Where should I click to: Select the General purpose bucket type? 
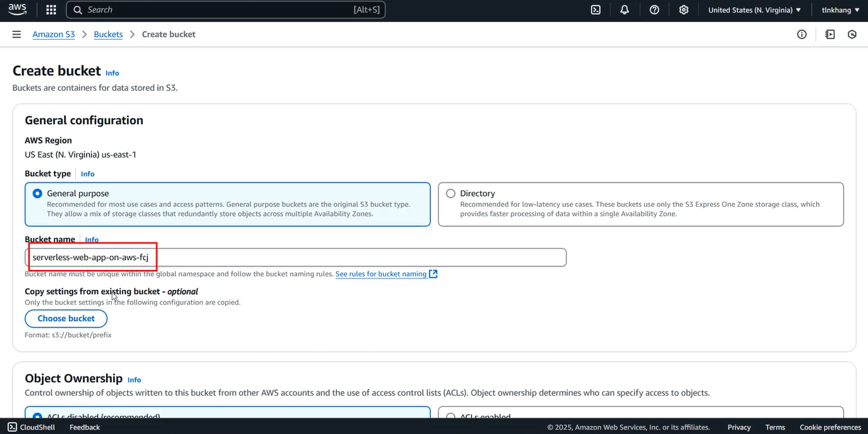pyautogui.click(x=38, y=193)
